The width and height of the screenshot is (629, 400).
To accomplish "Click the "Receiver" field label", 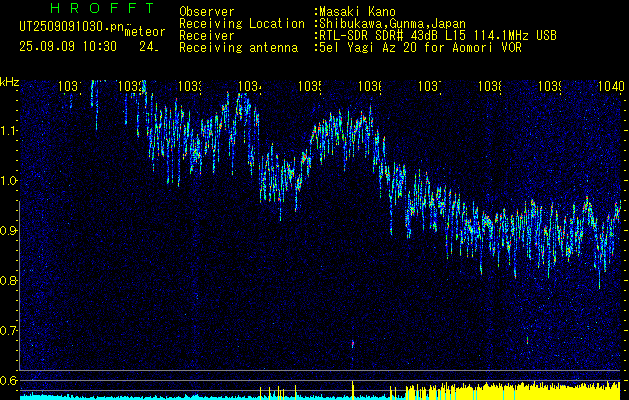I will coord(207,36).
